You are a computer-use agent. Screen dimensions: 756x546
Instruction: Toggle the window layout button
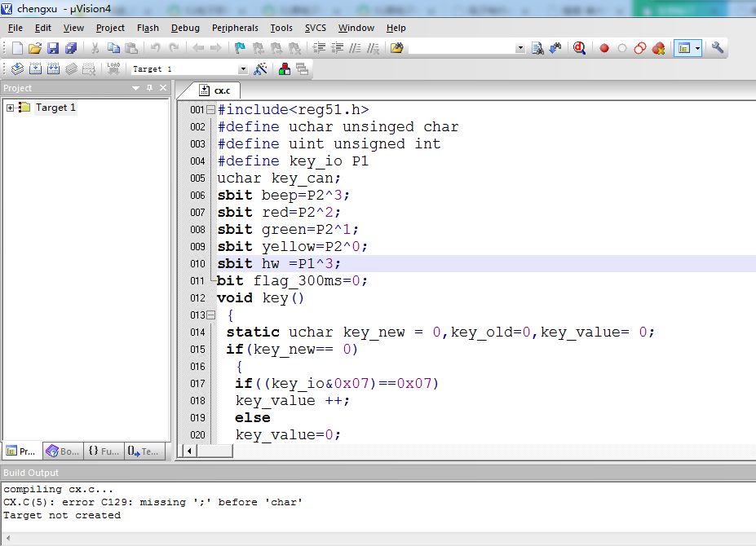pyautogui.click(x=683, y=48)
